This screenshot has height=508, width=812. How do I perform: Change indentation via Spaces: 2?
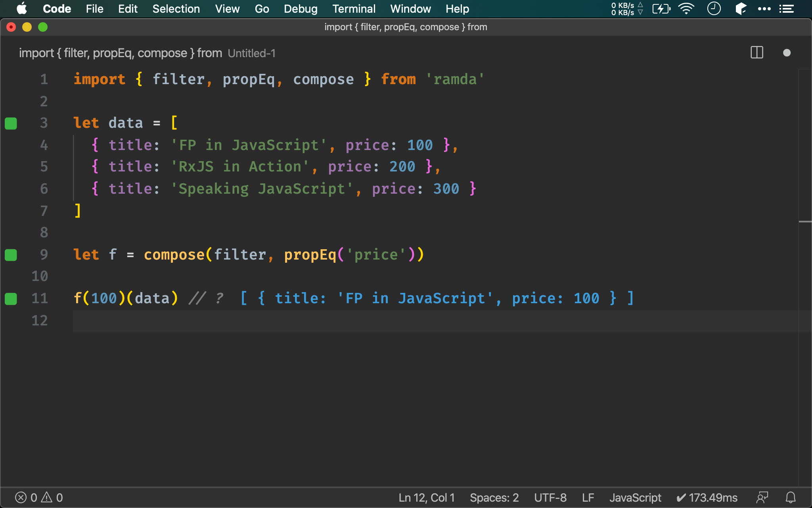tap(494, 498)
